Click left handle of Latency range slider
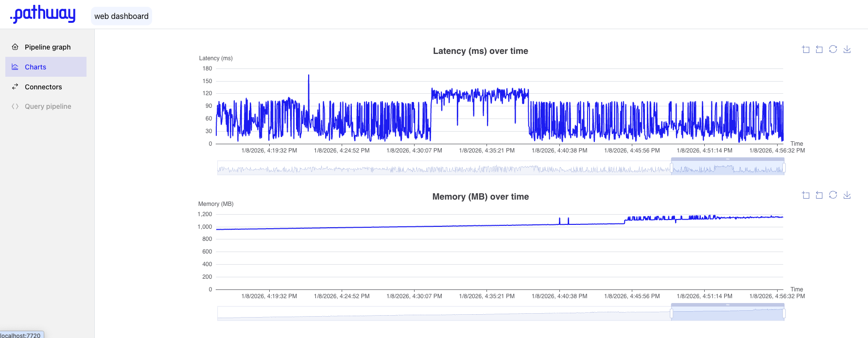868x338 pixels. click(x=672, y=168)
